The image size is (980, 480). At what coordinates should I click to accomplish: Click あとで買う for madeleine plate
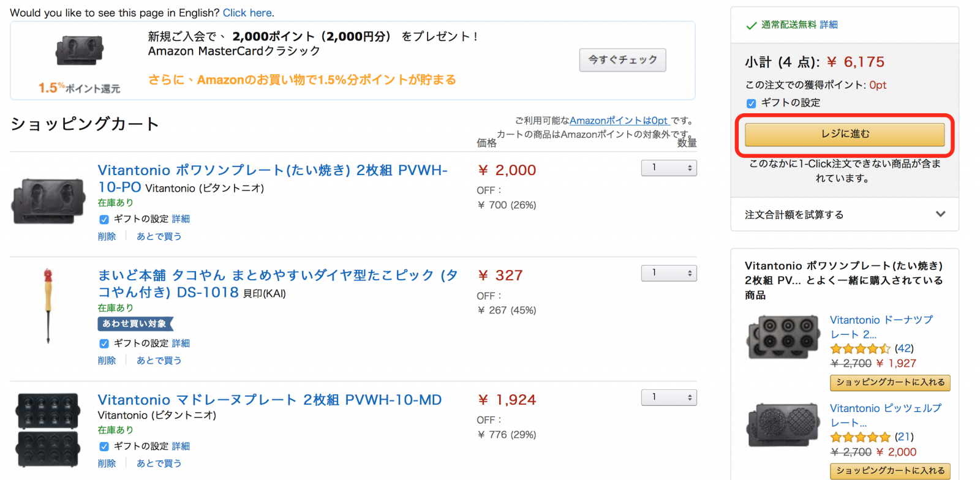(x=159, y=463)
